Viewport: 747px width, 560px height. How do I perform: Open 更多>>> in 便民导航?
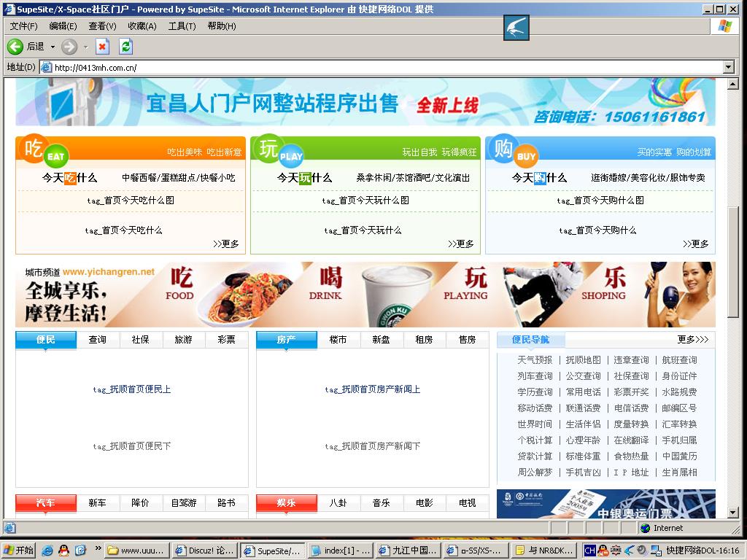tap(693, 340)
